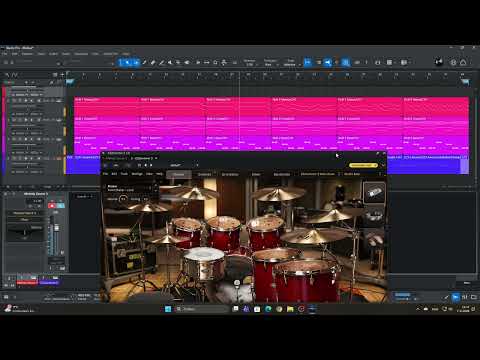Image resolution: width=480 pixels, height=360 pixels.
Task: Record-arm the third track in track list
Action: tap(26, 139)
